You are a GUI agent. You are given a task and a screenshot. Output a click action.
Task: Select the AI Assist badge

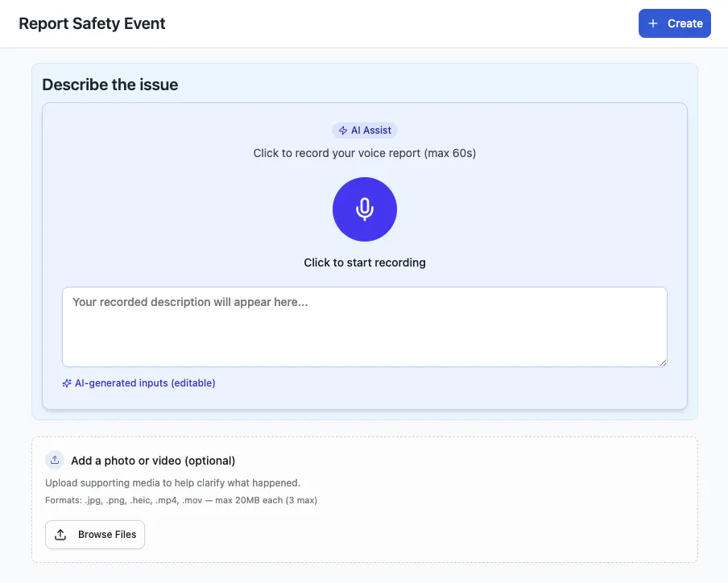tap(365, 130)
